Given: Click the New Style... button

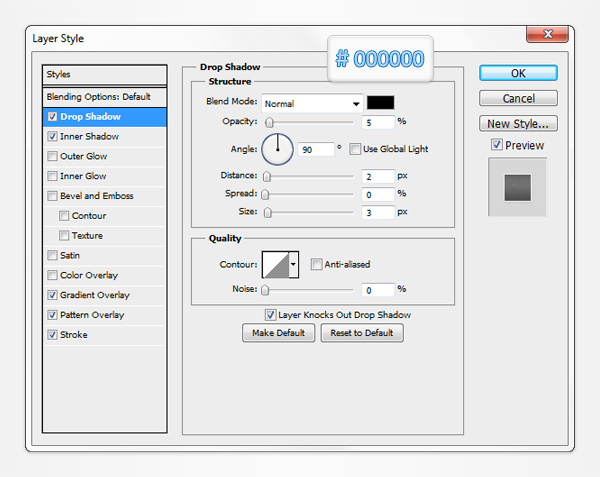Looking at the screenshot, I should [517, 124].
